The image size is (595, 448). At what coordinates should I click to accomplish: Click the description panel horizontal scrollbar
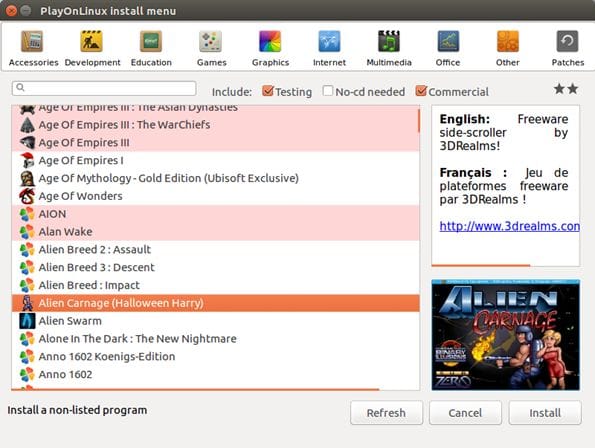pyautogui.click(x=481, y=265)
